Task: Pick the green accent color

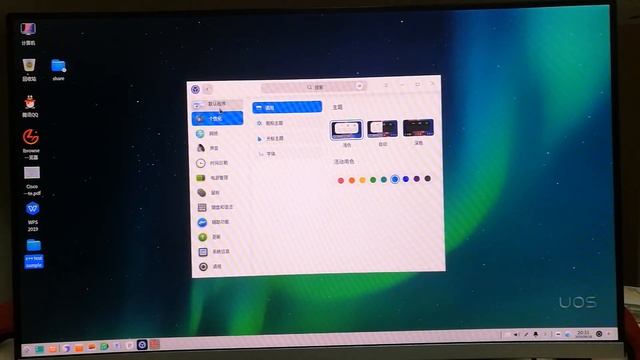Action: [x=373, y=180]
